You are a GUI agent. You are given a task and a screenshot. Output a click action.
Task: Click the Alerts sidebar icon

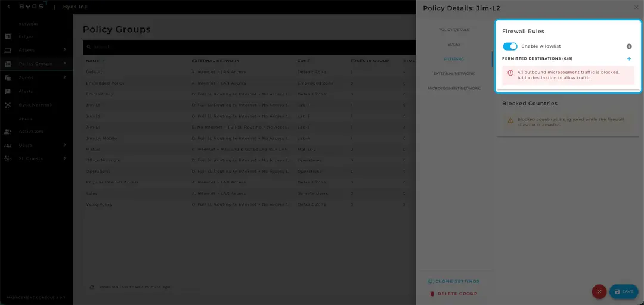tap(8, 91)
